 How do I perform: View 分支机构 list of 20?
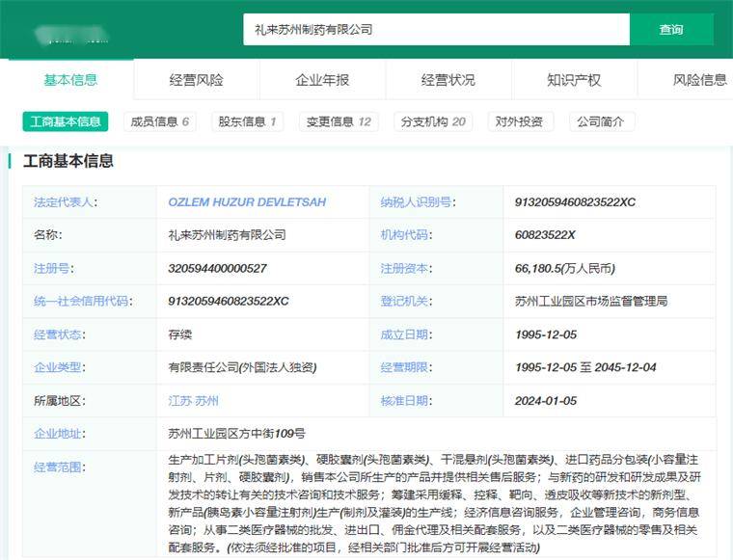pyautogui.click(x=433, y=121)
